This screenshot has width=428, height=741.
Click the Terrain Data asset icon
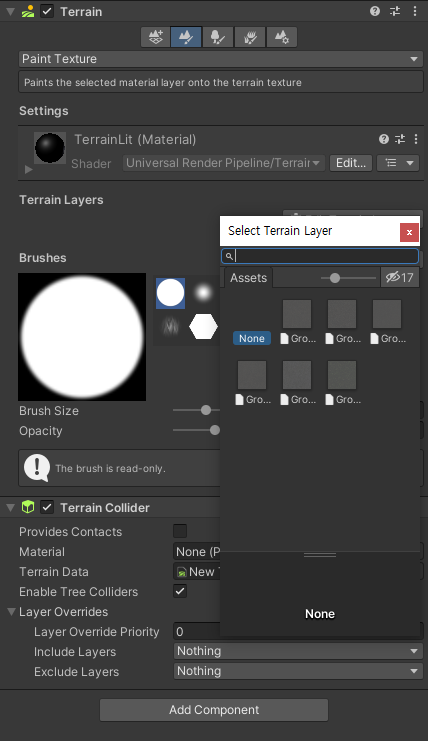(181, 572)
